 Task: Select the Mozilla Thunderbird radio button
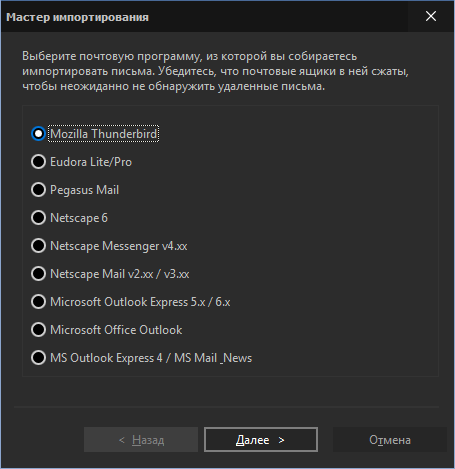[38, 134]
